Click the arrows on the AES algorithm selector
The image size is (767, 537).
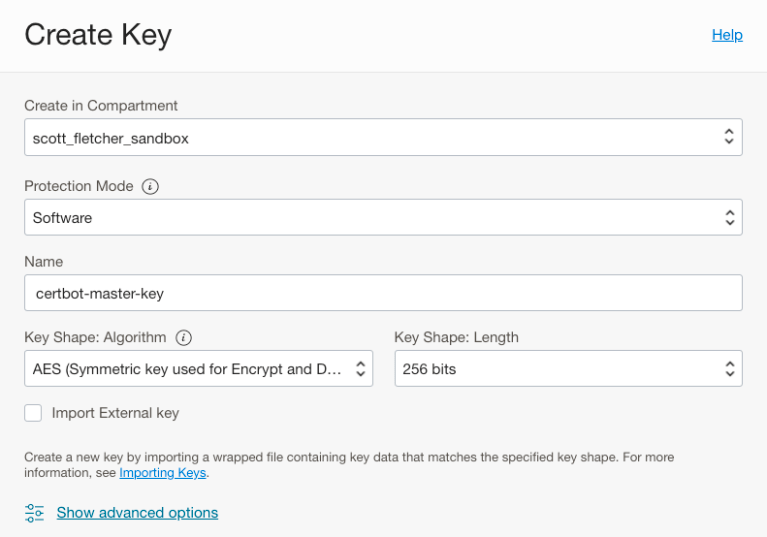[x=360, y=369]
